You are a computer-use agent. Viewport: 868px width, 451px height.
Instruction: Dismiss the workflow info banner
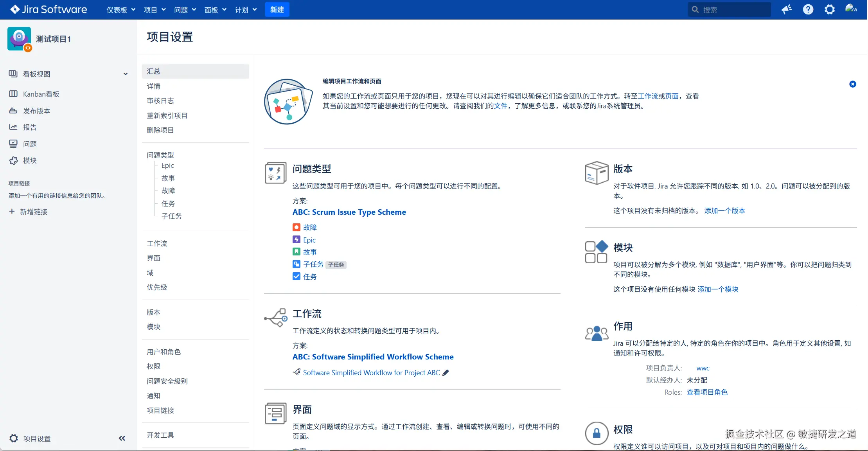(852, 84)
